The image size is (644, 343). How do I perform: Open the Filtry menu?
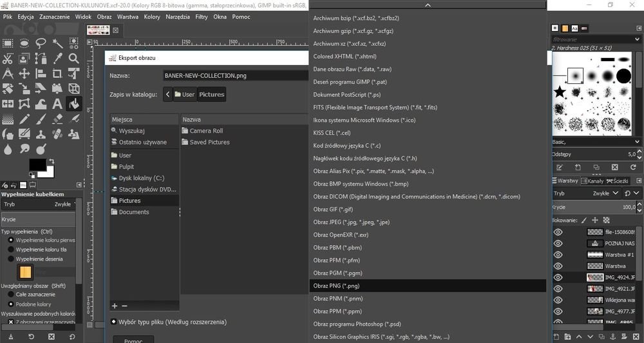[201, 17]
